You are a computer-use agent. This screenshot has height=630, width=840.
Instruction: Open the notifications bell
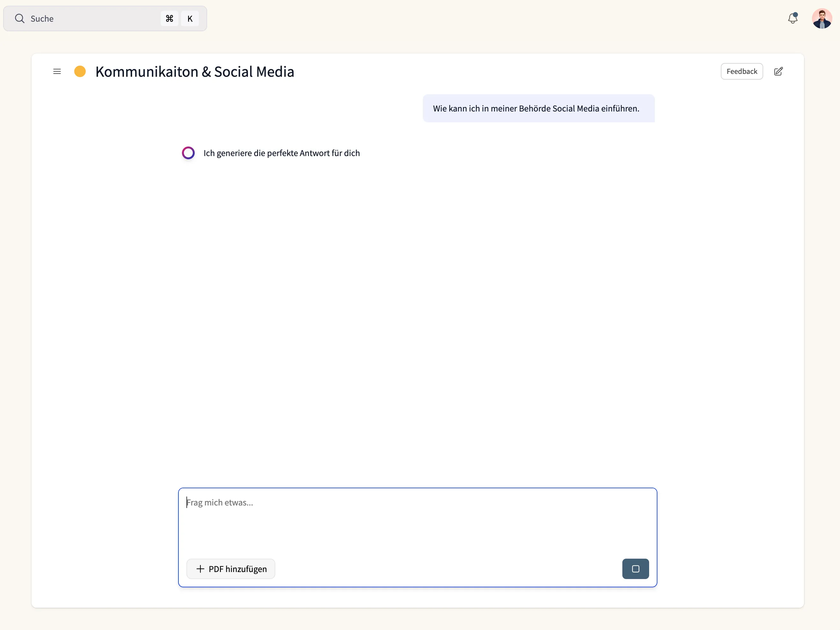click(x=792, y=18)
